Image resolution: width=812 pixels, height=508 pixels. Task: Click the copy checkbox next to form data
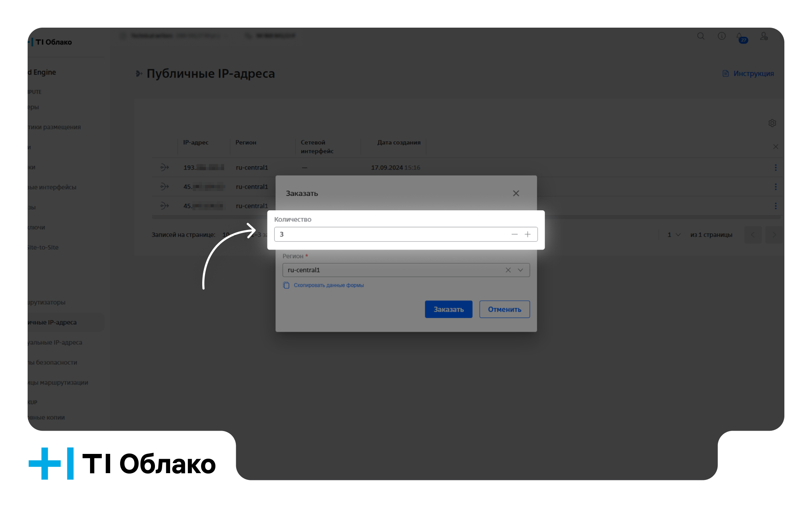(286, 285)
